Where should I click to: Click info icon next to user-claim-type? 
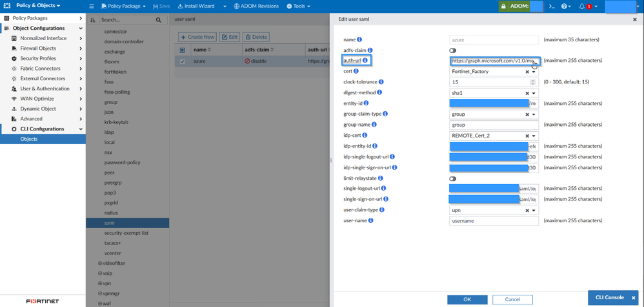(x=381, y=210)
